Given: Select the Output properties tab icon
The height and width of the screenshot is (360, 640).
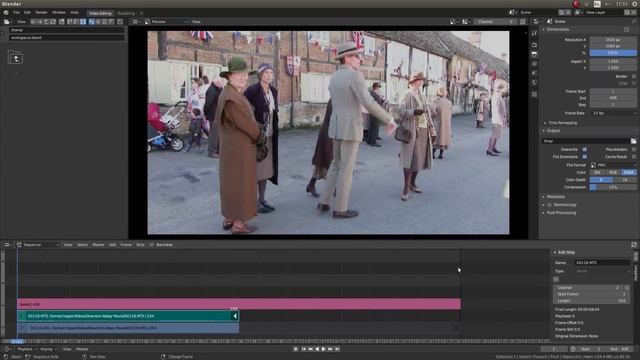Looking at the screenshot, I should 535,54.
